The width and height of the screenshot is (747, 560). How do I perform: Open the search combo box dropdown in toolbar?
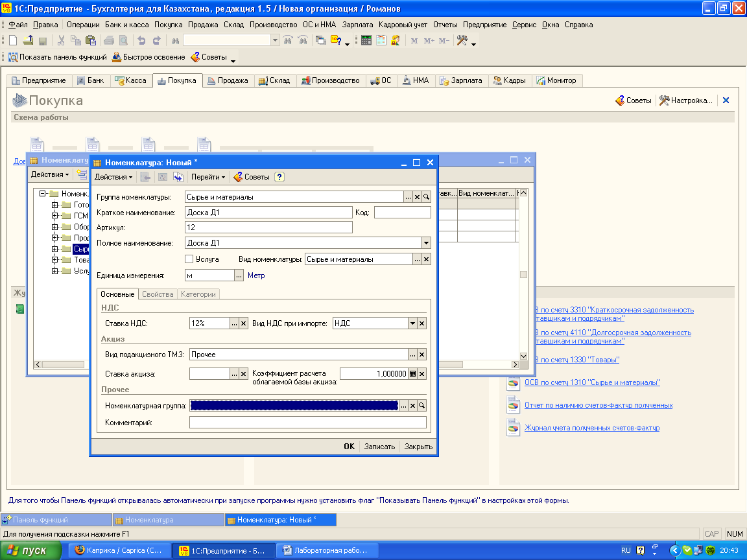275,41
